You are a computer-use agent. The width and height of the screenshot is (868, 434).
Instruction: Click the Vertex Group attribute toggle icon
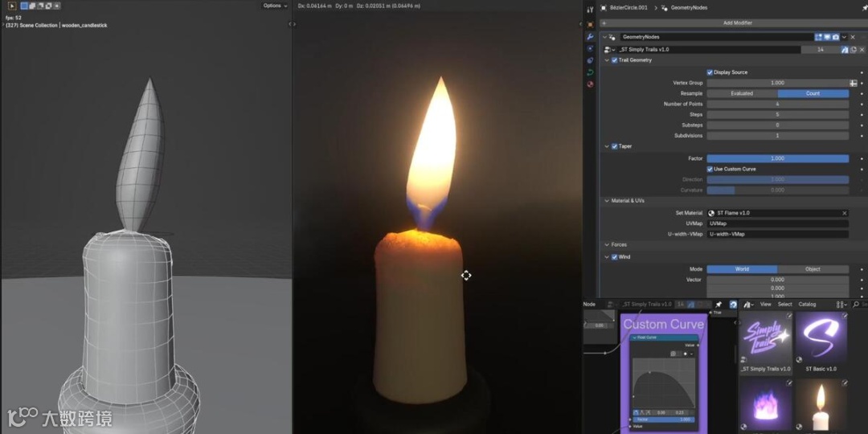point(853,83)
